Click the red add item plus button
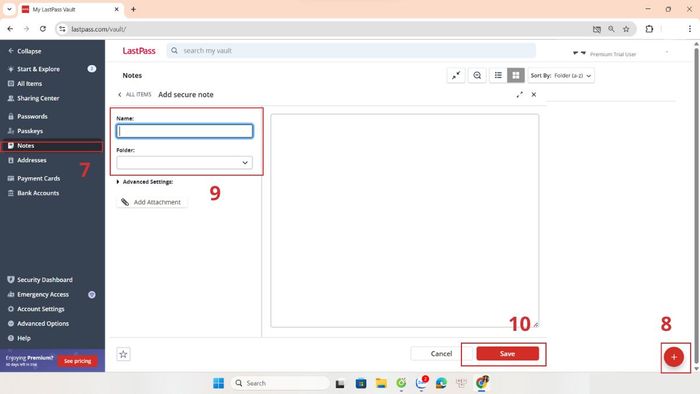700x394 pixels. pyautogui.click(x=674, y=357)
